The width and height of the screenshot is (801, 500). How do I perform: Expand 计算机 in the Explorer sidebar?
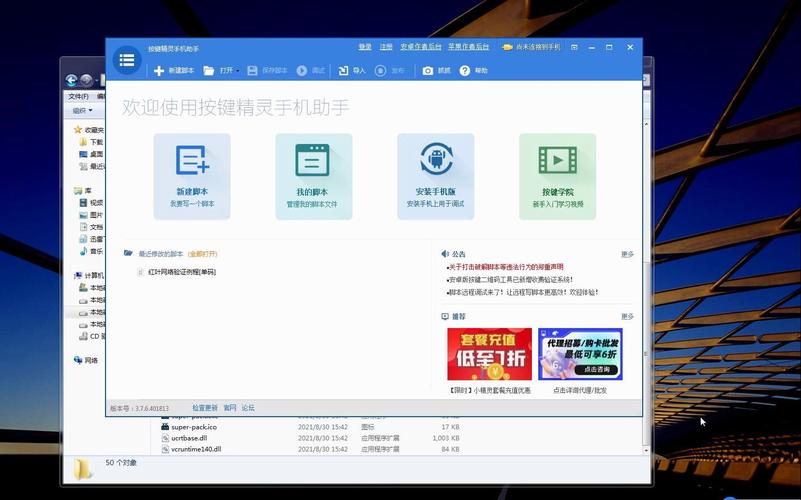[76, 275]
